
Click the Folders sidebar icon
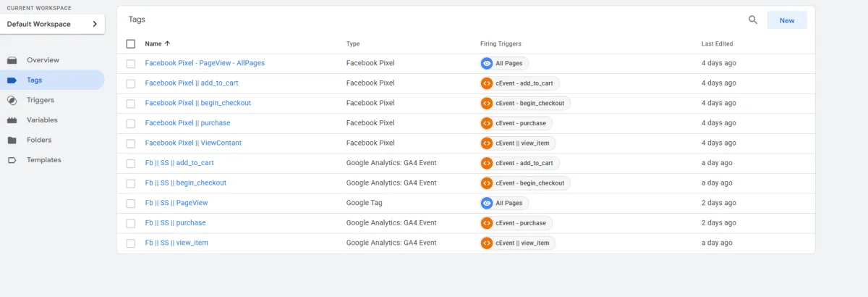click(x=12, y=140)
